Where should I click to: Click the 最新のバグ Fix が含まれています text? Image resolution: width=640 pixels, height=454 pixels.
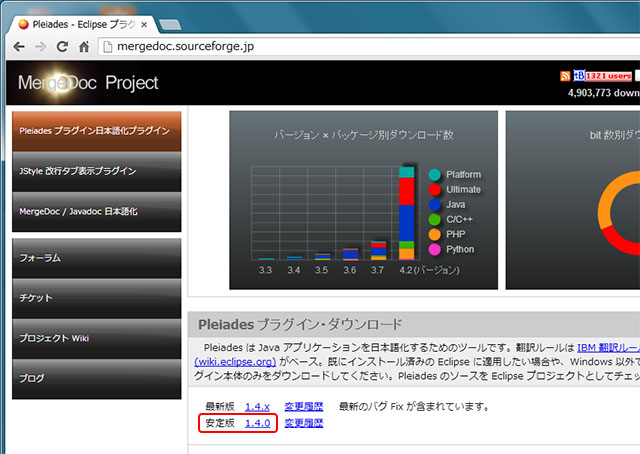pos(414,407)
